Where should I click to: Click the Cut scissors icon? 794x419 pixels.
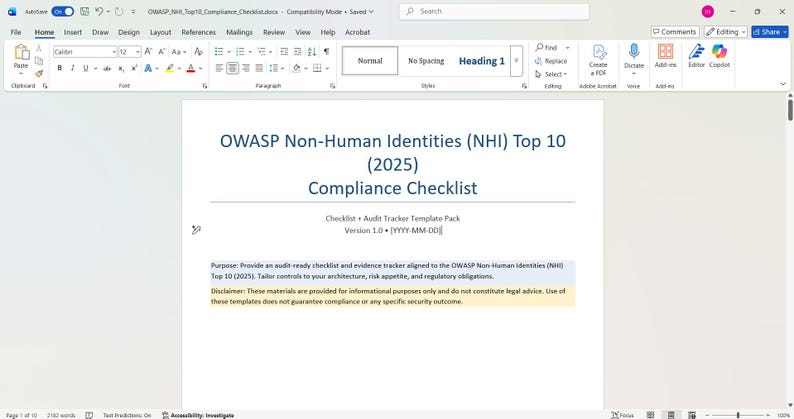click(39, 48)
